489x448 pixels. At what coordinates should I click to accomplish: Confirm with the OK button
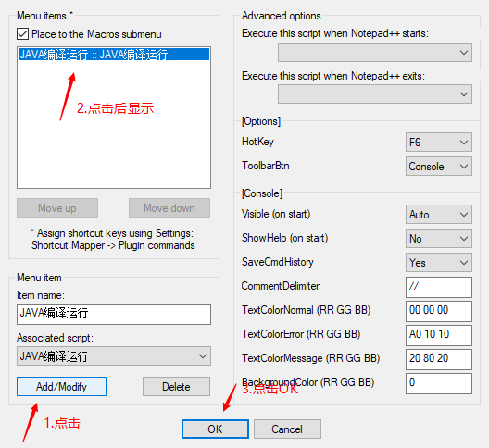tap(215, 429)
